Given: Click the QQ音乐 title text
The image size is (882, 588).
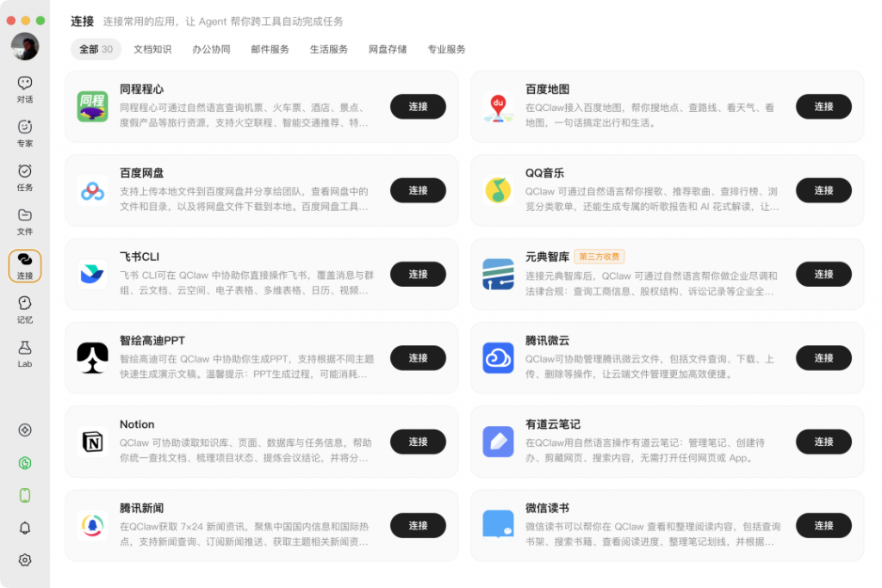Looking at the screenshot, I should pos(544,173).
